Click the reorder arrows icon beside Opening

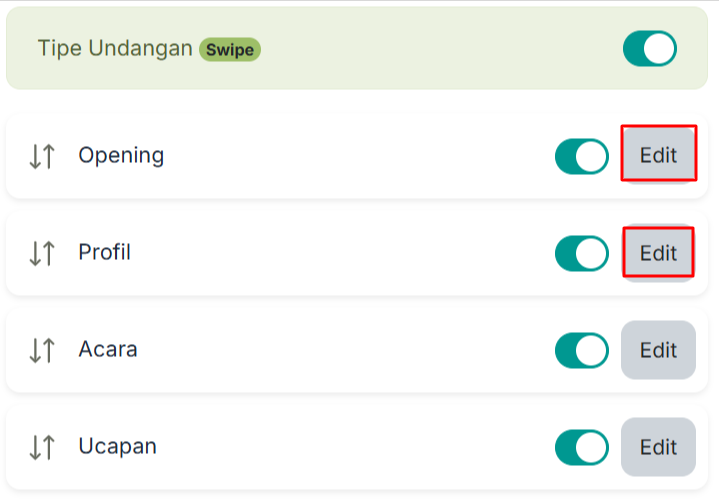(42, 156)
